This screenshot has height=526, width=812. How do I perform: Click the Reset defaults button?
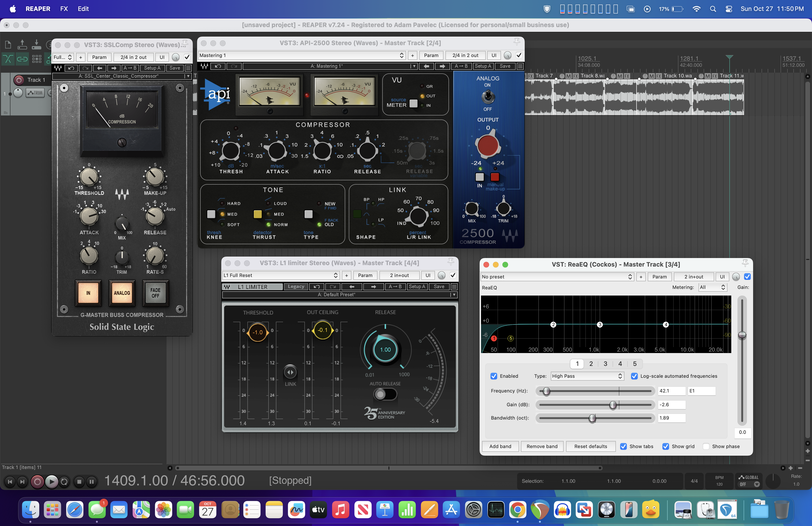click(590, 446)
